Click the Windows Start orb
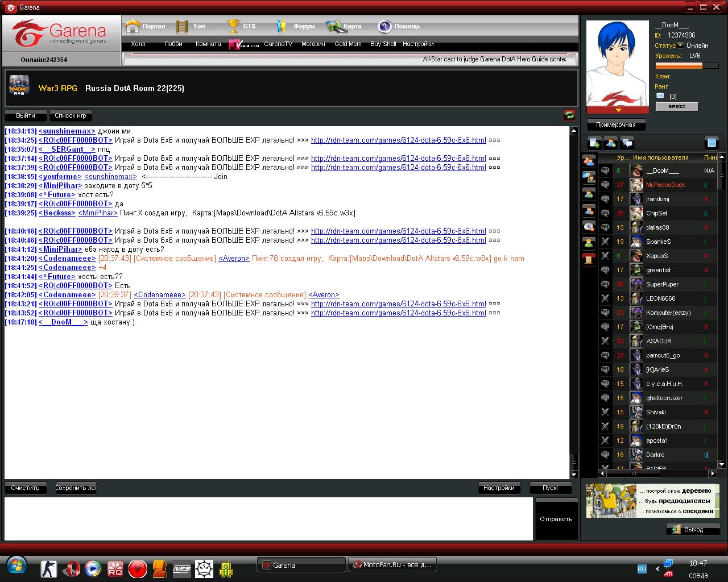 click(x=16, y=566)
